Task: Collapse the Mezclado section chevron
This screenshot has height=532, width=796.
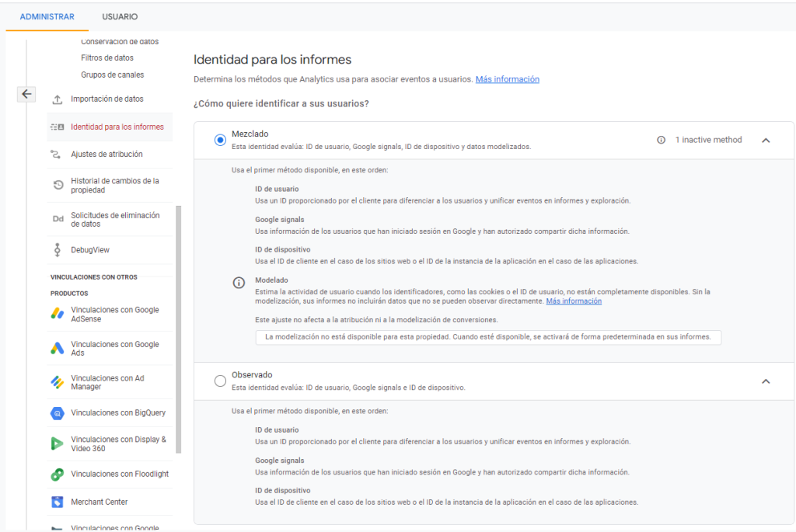Action: [766, 141]
